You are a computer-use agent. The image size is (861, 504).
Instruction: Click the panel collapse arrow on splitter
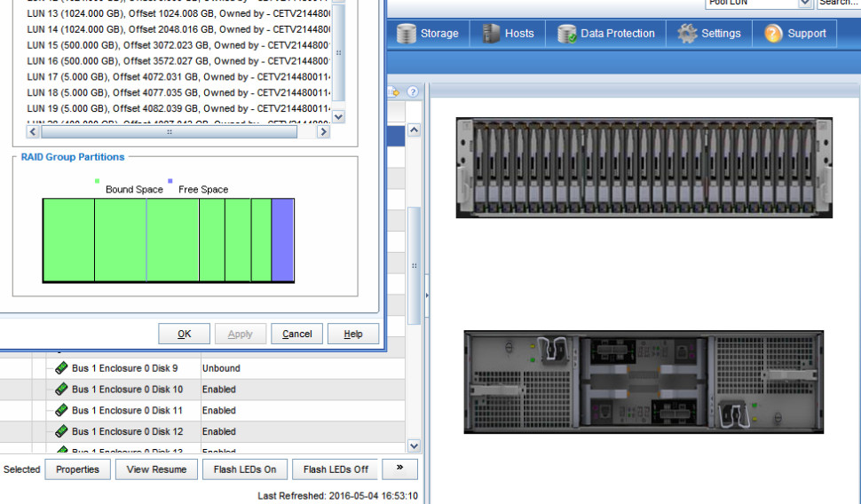(427, 295)
